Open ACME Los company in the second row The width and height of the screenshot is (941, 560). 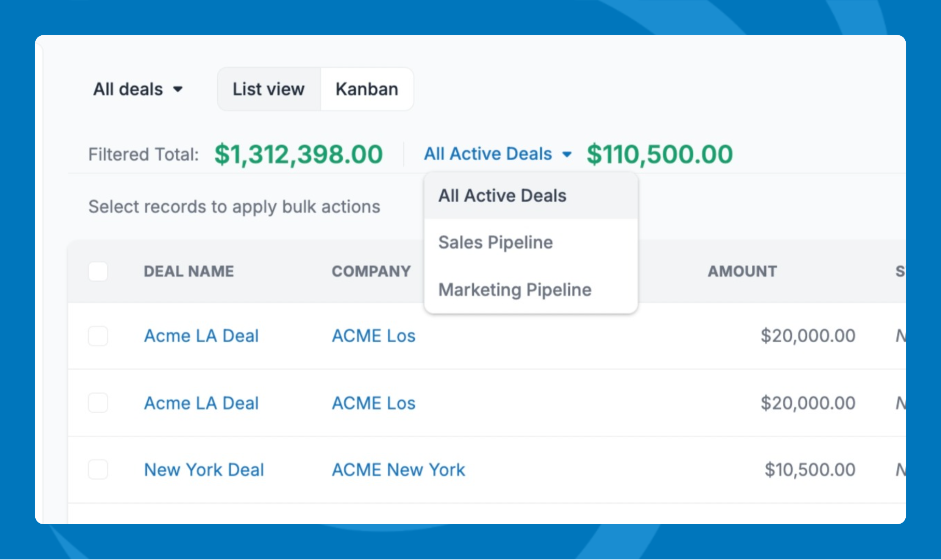click(373, 403)
